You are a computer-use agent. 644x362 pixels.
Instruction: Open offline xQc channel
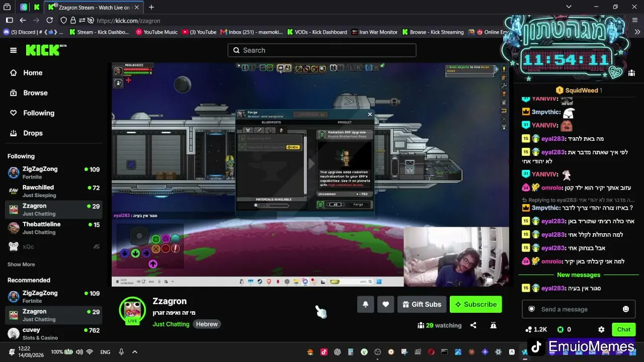click(54, 246)
